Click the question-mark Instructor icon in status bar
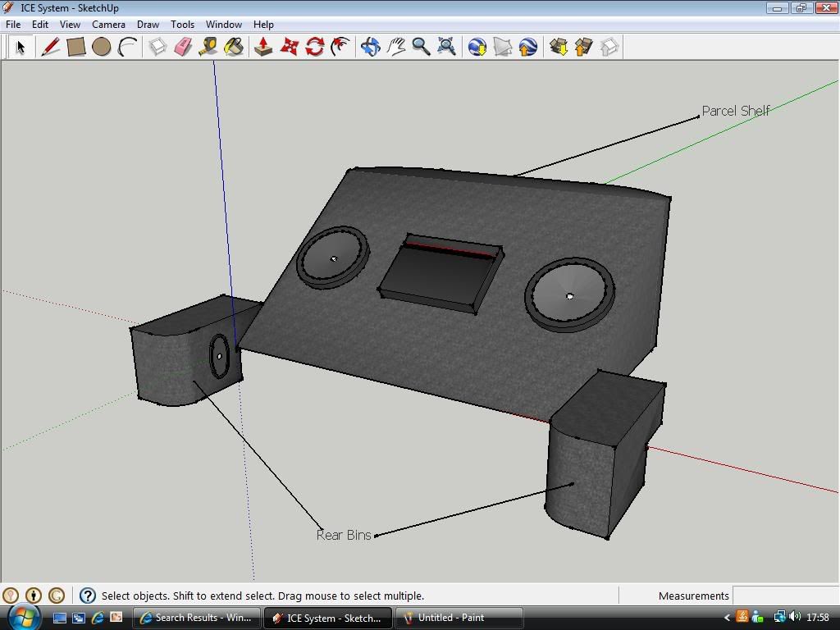 tap(87, 596)
